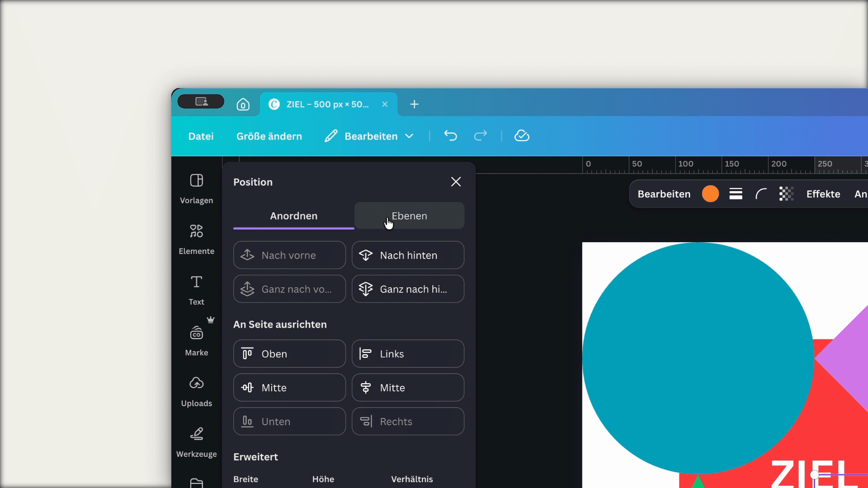Select the teal circle on canvas
This screenshot has height=488, width=868.
coord(698,358)
